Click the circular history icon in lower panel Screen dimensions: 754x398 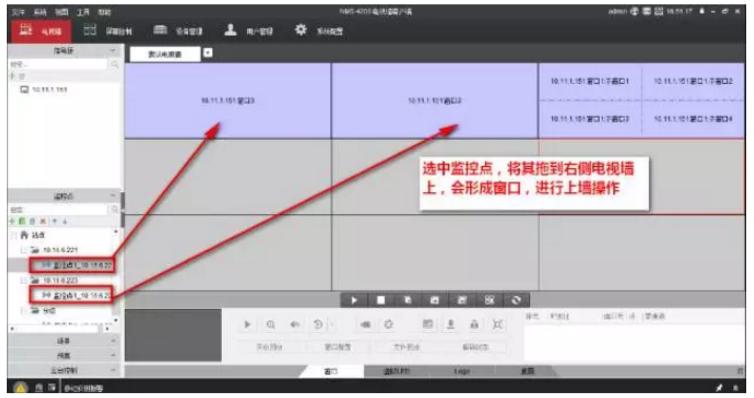click(318, 324)
